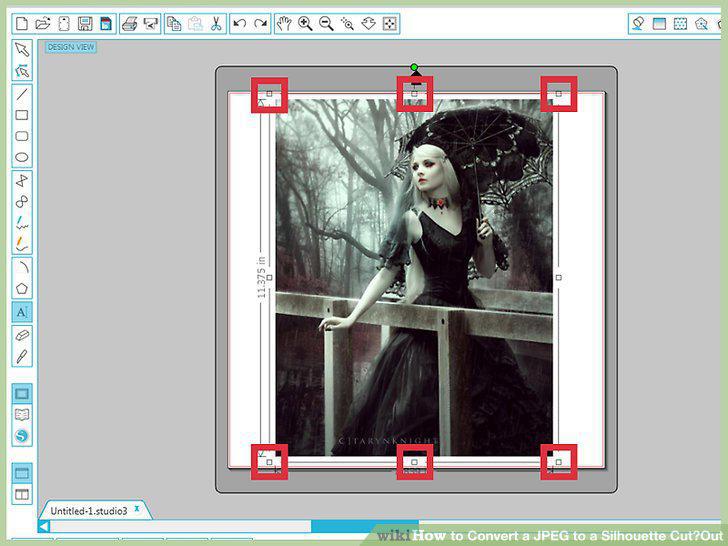This screenshot has height=546, width=728.
Task: Click the green rotation handle above the image
Action: point(414,68)
